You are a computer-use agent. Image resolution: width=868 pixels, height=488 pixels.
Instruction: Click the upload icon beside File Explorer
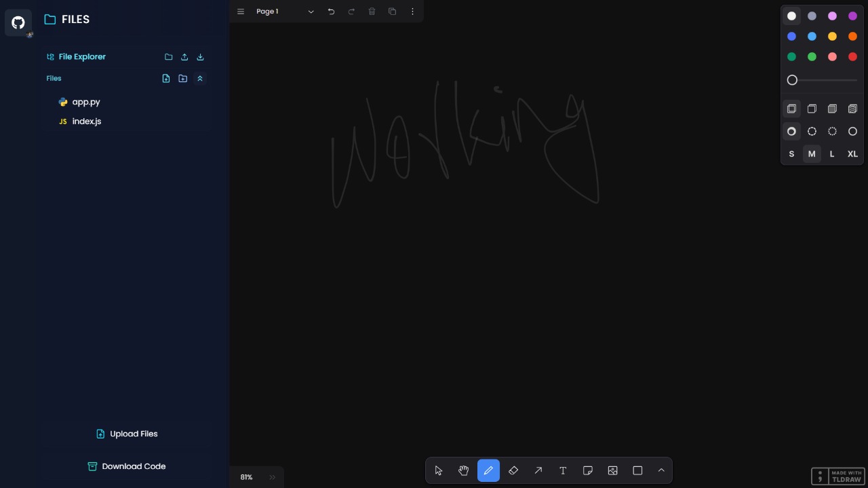(x=184, y=57)
